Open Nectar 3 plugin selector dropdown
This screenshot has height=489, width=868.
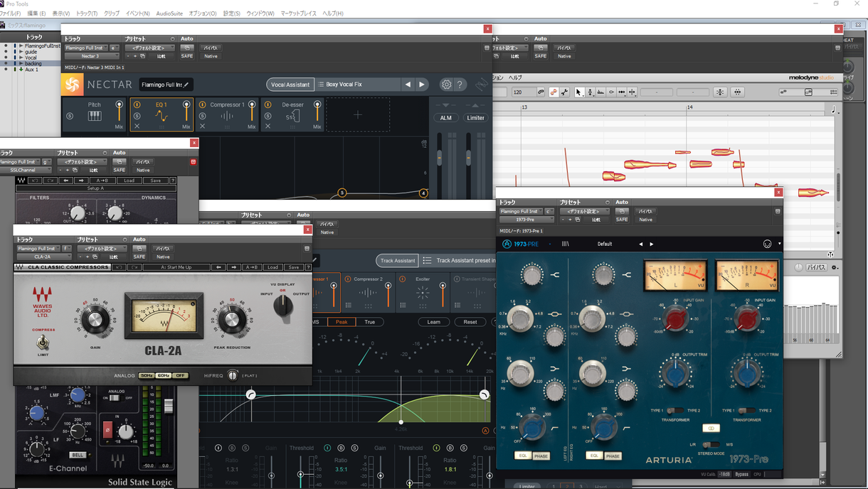click(x=92, y=56)
